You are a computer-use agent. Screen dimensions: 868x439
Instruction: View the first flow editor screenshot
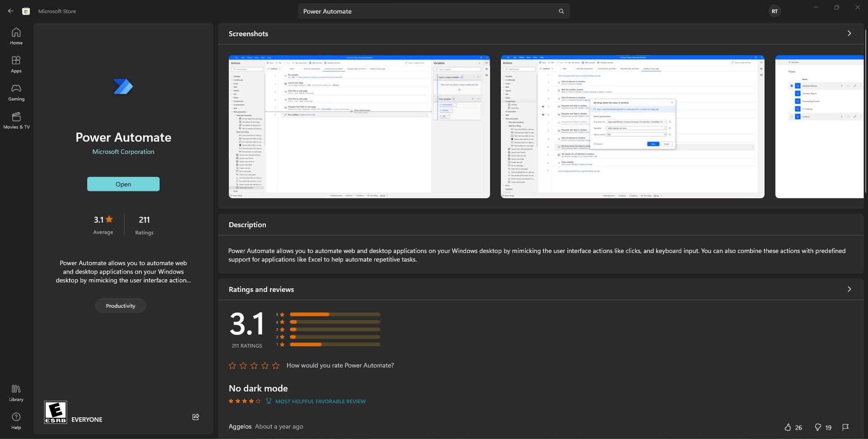pyautogui.click(x=359, y=127)
